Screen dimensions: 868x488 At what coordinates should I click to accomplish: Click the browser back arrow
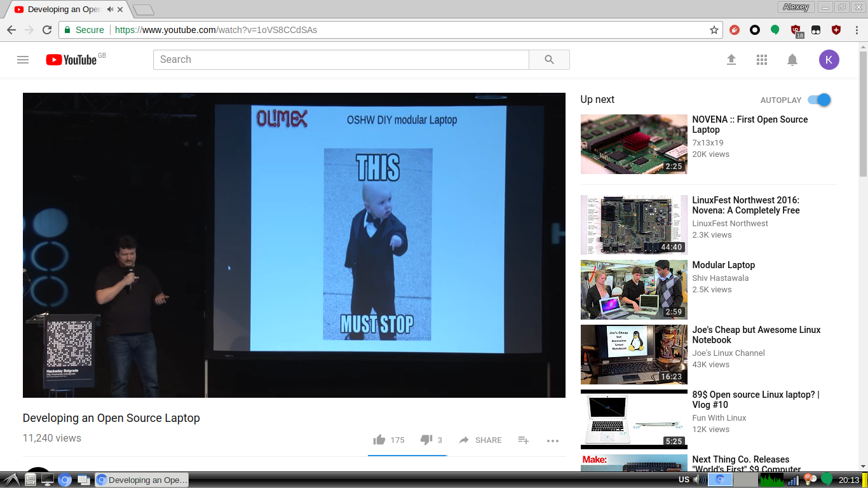[x=11, y=30]
